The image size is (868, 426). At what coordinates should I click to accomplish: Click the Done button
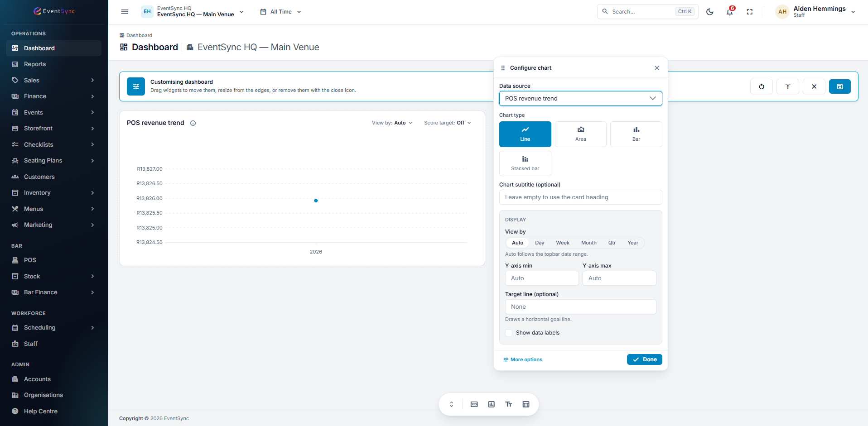[x=645, y=359]
